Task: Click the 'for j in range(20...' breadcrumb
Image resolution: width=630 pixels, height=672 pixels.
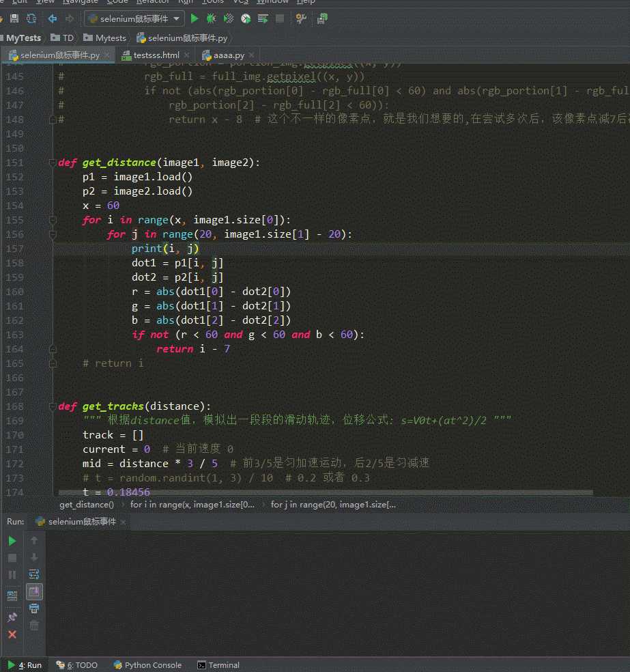Action: pos(333,505)
